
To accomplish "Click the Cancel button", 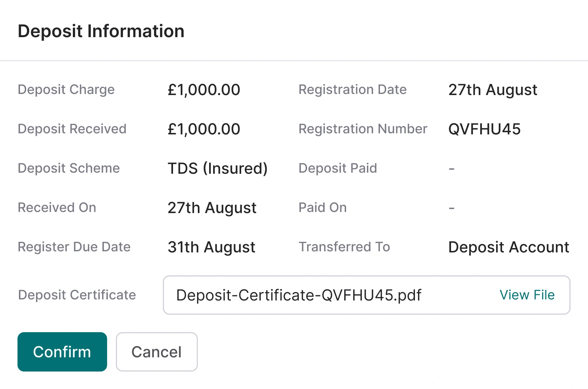I will 156,351.
